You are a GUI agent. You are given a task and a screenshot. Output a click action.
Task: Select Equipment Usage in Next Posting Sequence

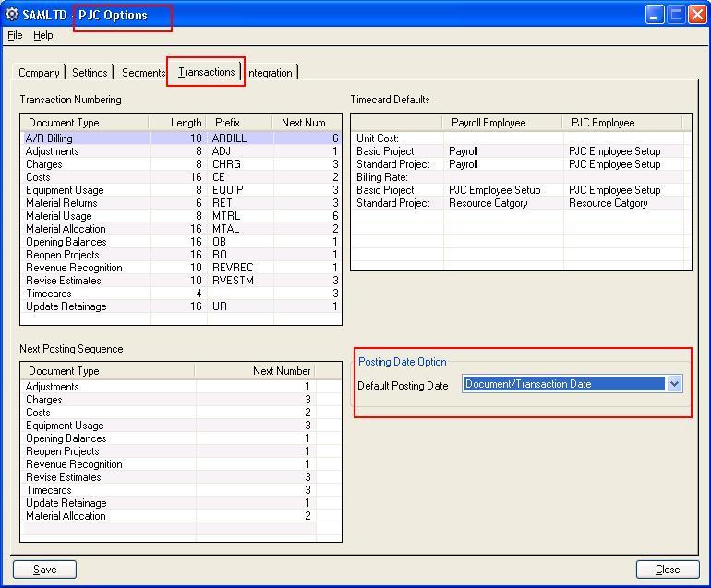(170, 426)
